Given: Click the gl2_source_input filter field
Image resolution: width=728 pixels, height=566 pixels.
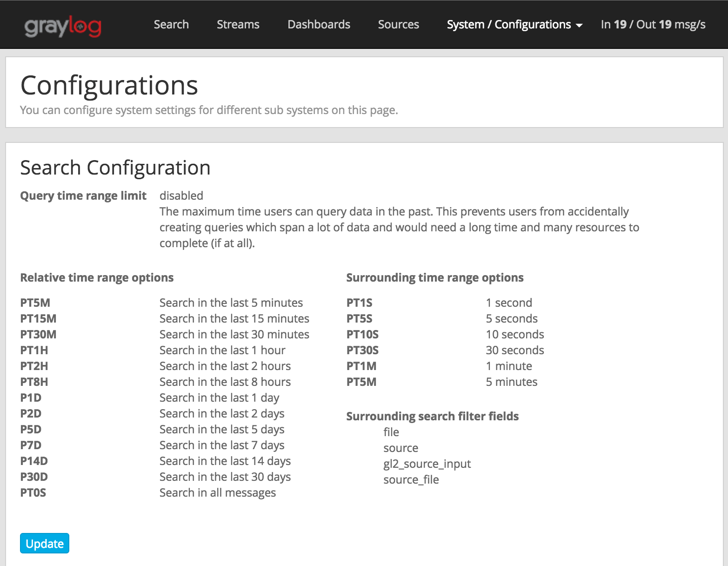Looking at the screenshot, I should click(x=427, y=464).
